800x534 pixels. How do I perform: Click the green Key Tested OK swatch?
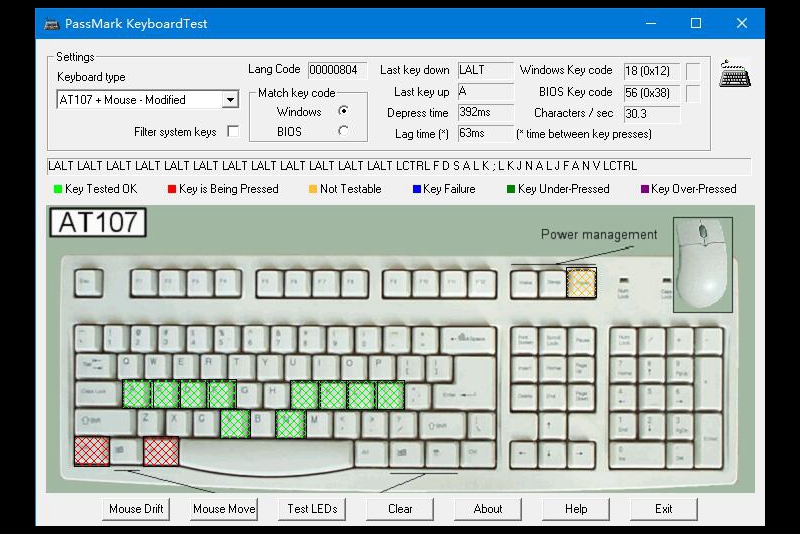(58, 189)
